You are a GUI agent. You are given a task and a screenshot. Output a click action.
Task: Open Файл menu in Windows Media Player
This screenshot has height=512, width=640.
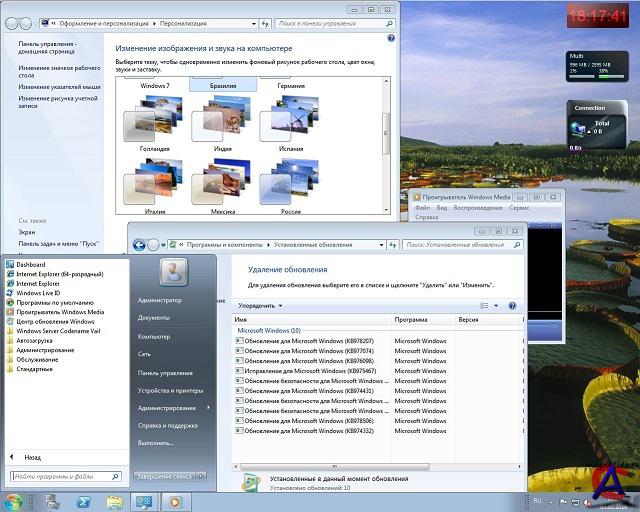point(422,207)
